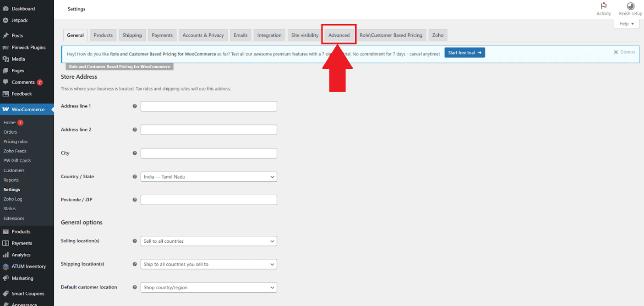Click into the City text field
644x306 pixels.
(x=208, y=153)
